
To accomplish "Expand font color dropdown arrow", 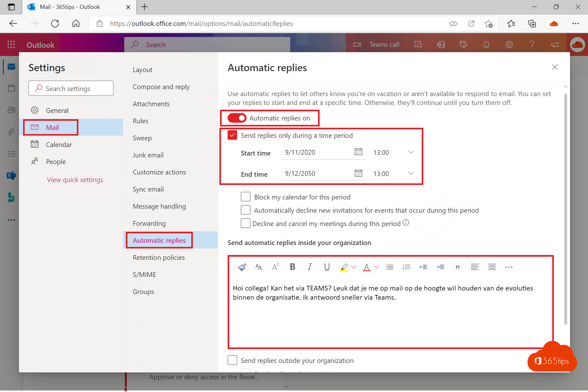I will point(377,267).
